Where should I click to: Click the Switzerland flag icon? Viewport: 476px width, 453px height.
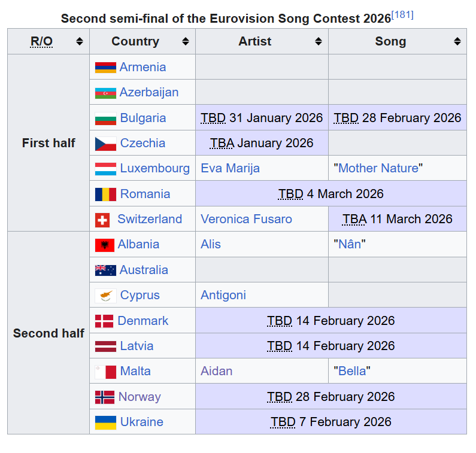click(x=102, y=220)
